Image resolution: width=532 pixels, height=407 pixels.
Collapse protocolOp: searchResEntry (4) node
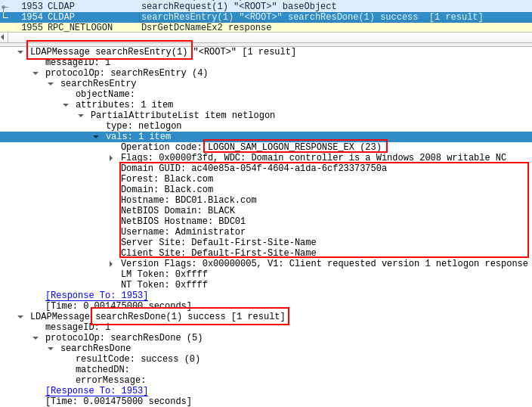click(x=36, y=73)
